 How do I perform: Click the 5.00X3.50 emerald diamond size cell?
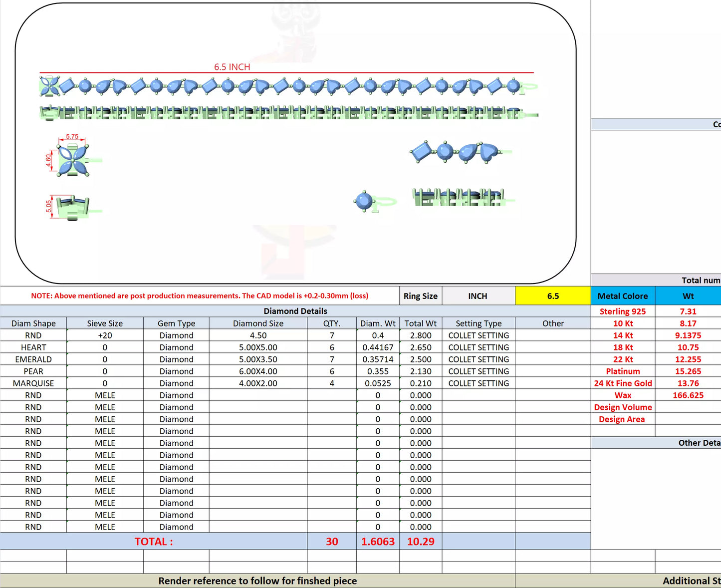pyautogui.click(x=258, y=359)
